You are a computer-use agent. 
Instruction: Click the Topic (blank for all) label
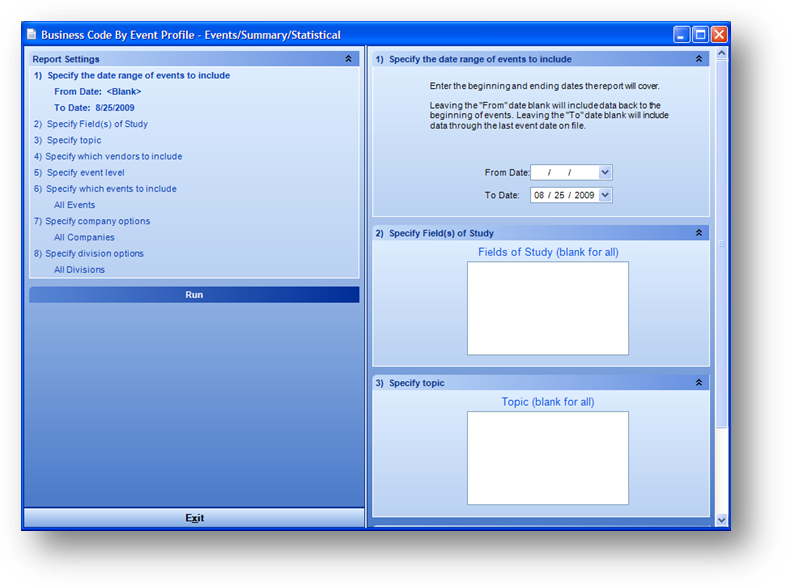click(548, 402)
